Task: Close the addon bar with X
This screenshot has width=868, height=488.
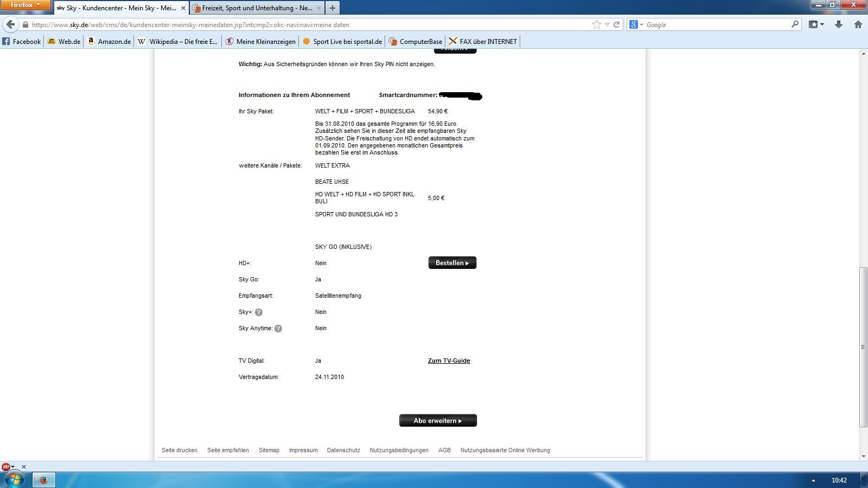Action: tap(24, 467)
